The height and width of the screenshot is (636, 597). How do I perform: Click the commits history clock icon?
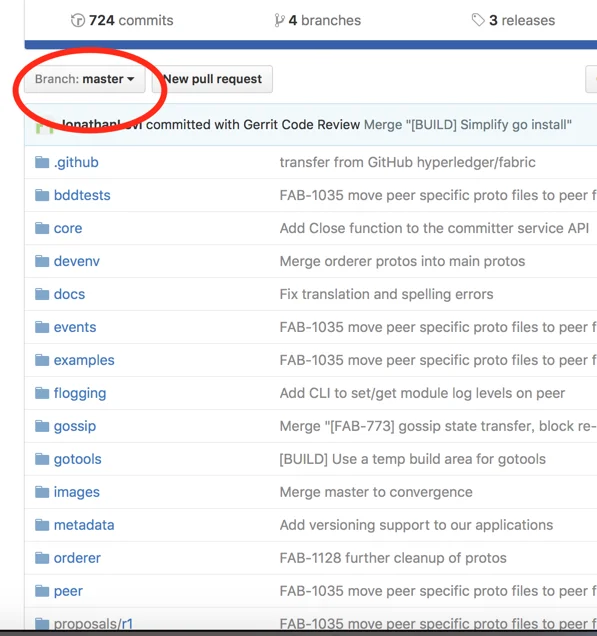(77, 20)
